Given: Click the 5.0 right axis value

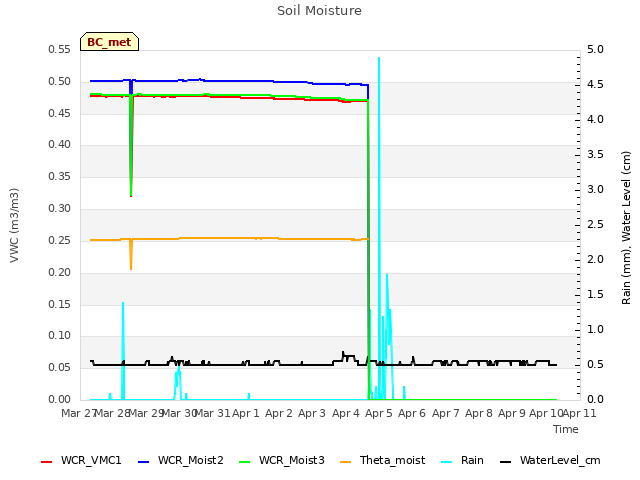Looking at the screenshot, I should click(595, 49).
